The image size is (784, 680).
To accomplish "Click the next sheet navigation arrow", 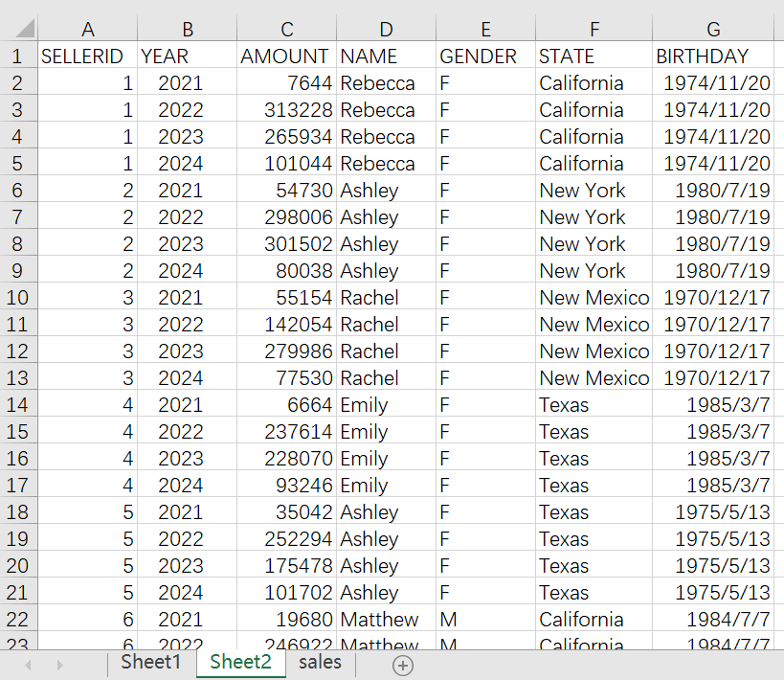I will tap(60, 665).
